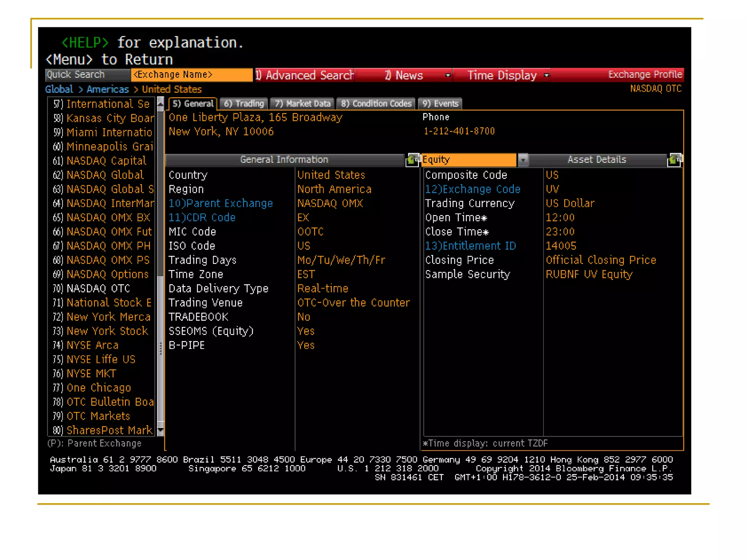The image size is (747, 560).
Task: Click the Asset Details export icon
Action: point(674,160)
